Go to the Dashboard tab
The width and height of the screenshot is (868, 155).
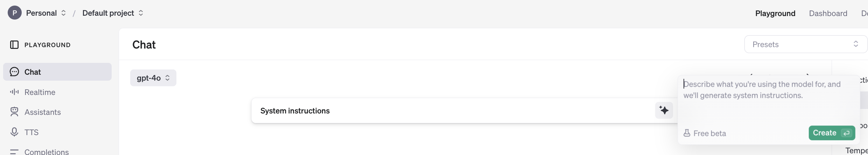[x=828, y=13]
